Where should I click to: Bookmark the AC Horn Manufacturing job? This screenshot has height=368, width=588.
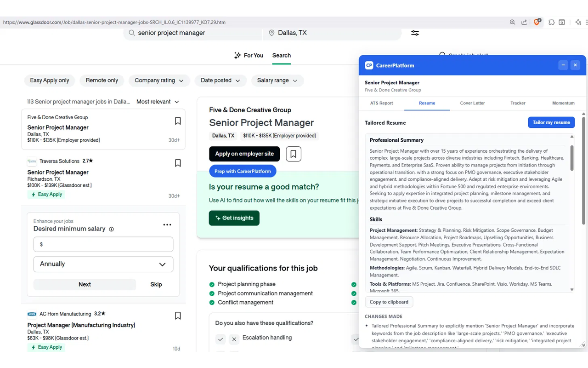pos(178,316)
